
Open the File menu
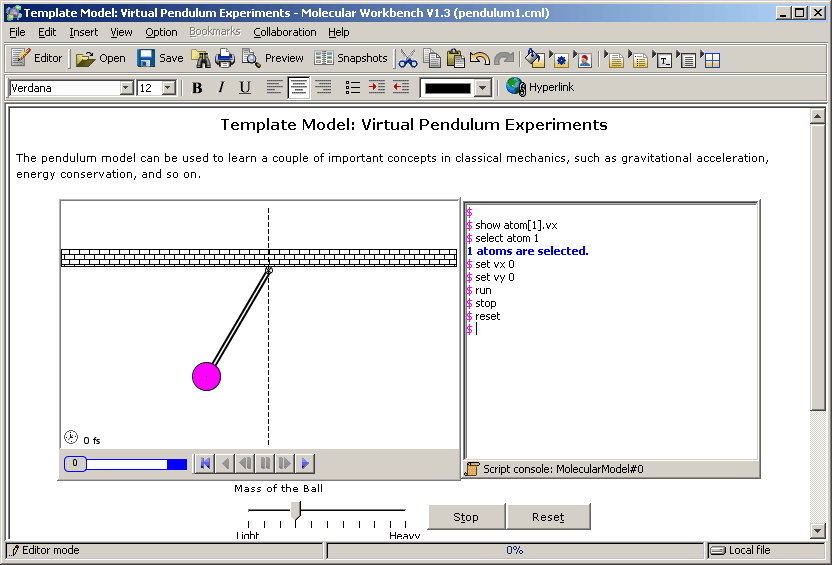(17, 32)
